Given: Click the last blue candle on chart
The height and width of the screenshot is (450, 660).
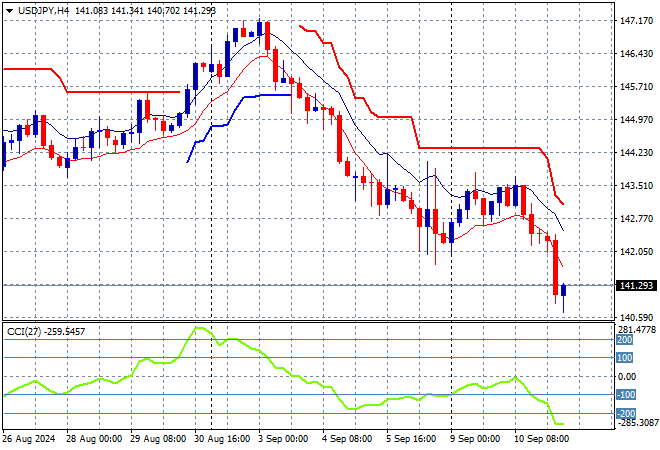Looking at the screenshot, I should tap(564, 291).
